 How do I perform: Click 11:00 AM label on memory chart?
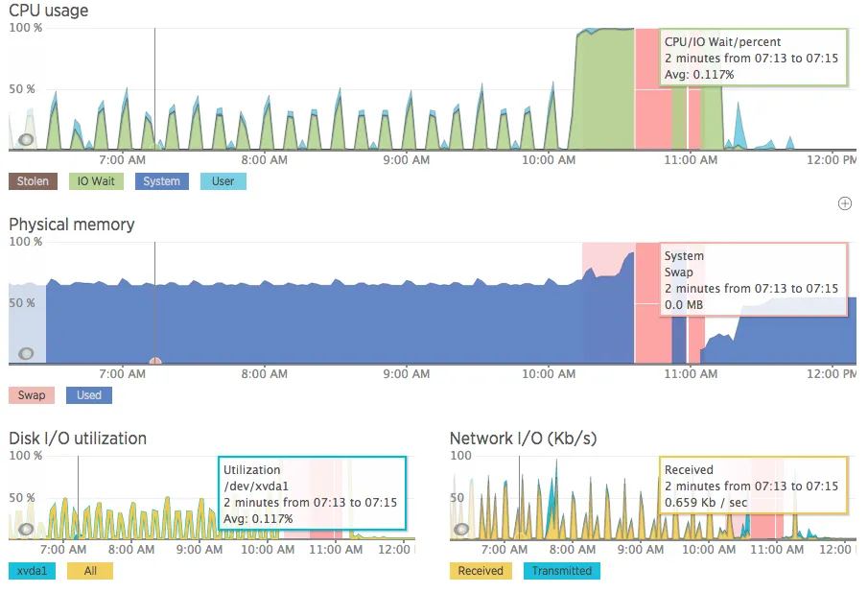coord(691,373)
